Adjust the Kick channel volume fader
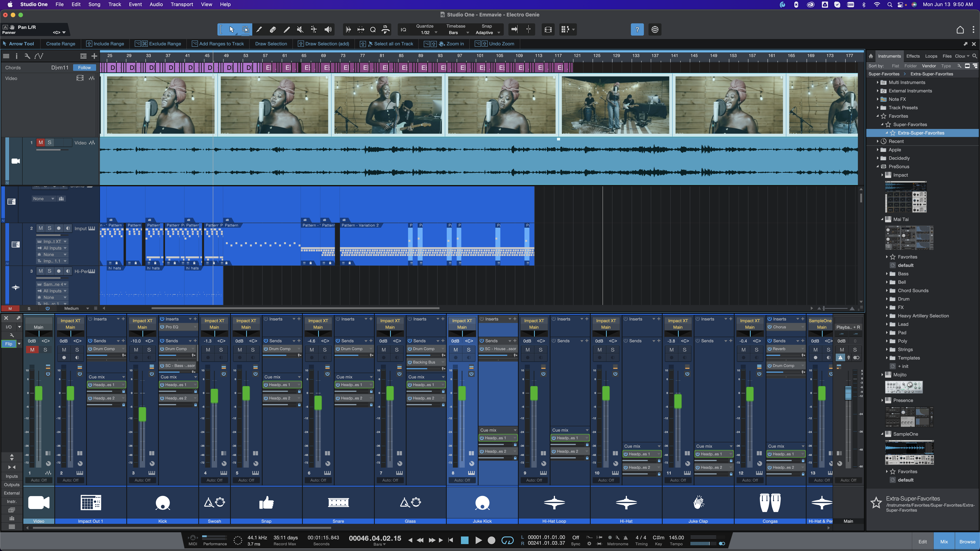The width and height of the screenshot is (980, 551). pyautogui.click(x=142, y=414)
